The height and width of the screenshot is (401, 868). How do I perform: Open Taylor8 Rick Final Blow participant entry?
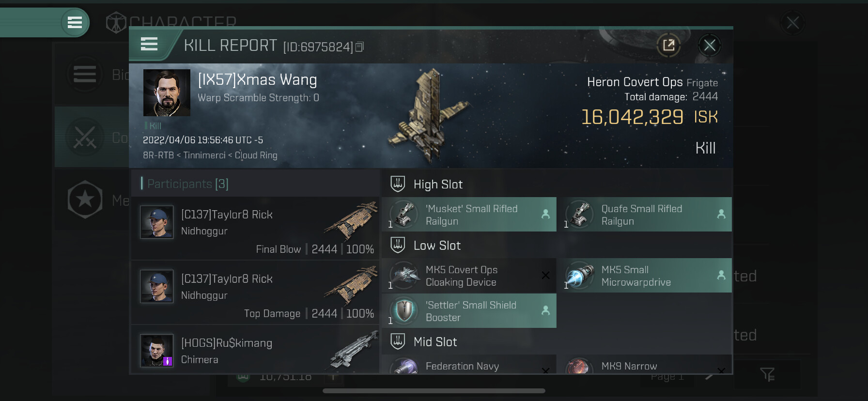tap(255, 228)
